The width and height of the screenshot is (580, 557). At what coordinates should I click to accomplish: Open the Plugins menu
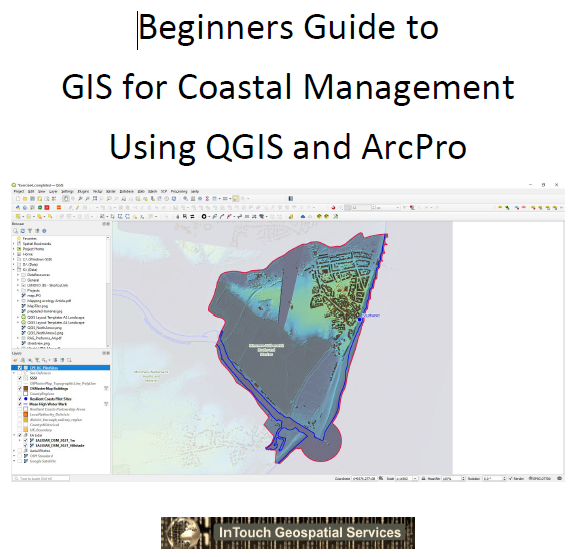point(83,191)
